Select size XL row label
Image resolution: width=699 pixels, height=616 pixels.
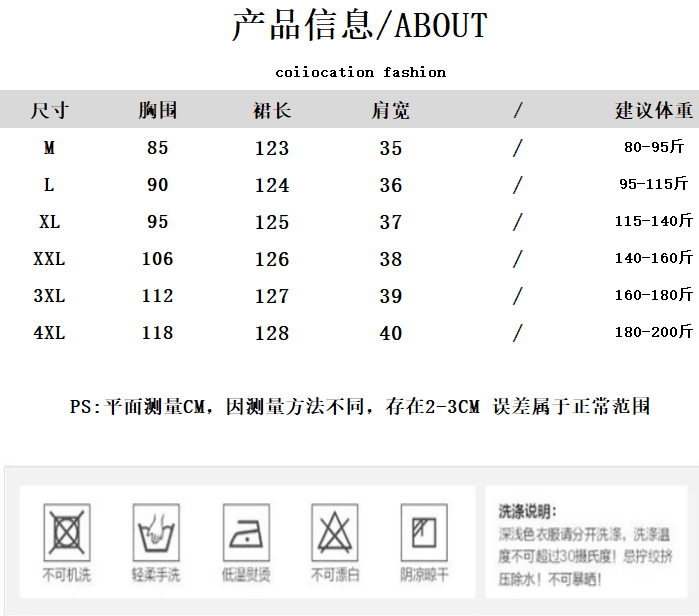tap(49, 222)
